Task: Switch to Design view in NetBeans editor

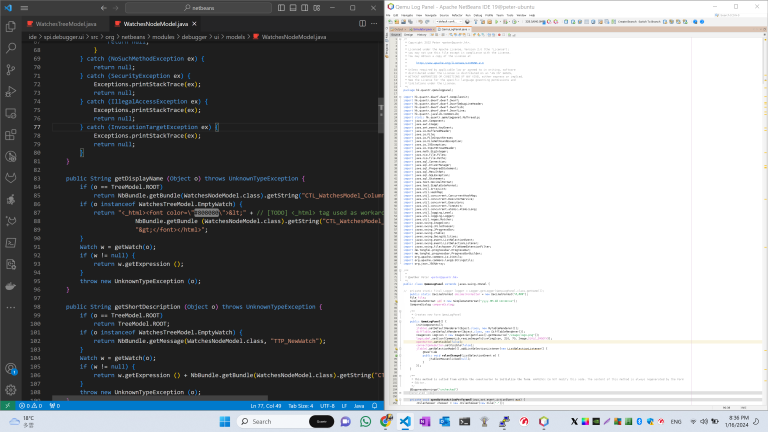Action: pos(408,35)
